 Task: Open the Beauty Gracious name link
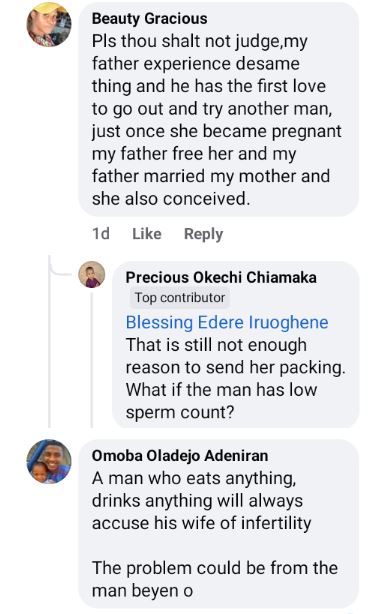(x=149, y=18)
